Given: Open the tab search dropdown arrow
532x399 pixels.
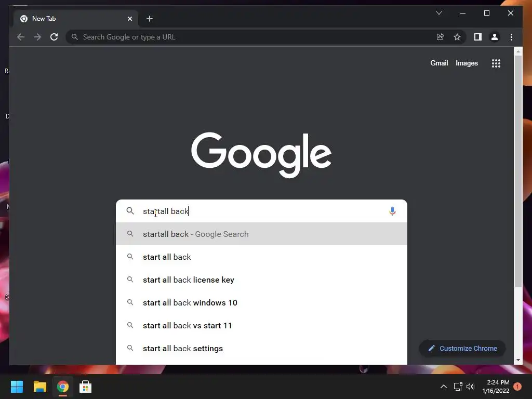Looking at the screenshot, I should pos(439,13).
